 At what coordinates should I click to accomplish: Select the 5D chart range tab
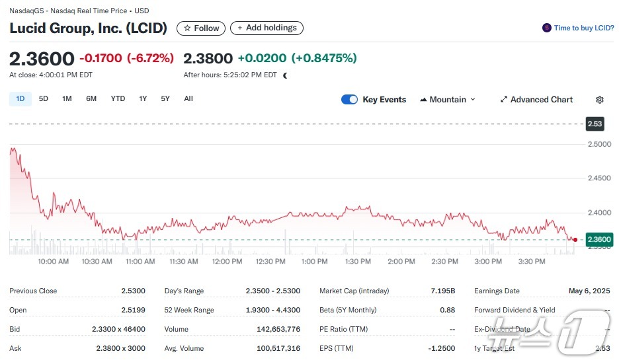point(44,98)
